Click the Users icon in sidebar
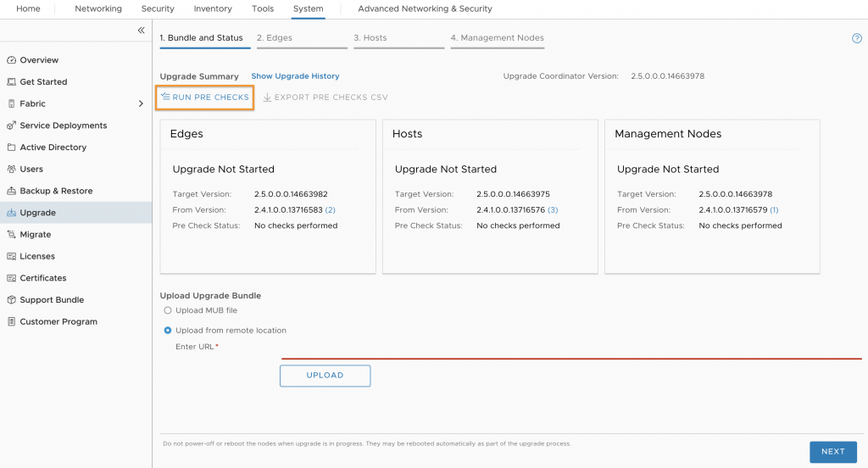Viewport: 868px width, 468px height. coord(11,169)
